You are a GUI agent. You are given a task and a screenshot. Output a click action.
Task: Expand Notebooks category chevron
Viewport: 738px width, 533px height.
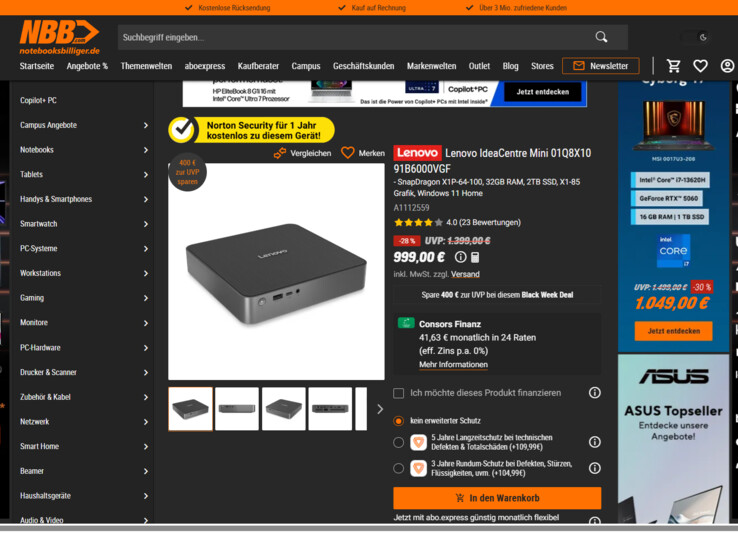145,150
